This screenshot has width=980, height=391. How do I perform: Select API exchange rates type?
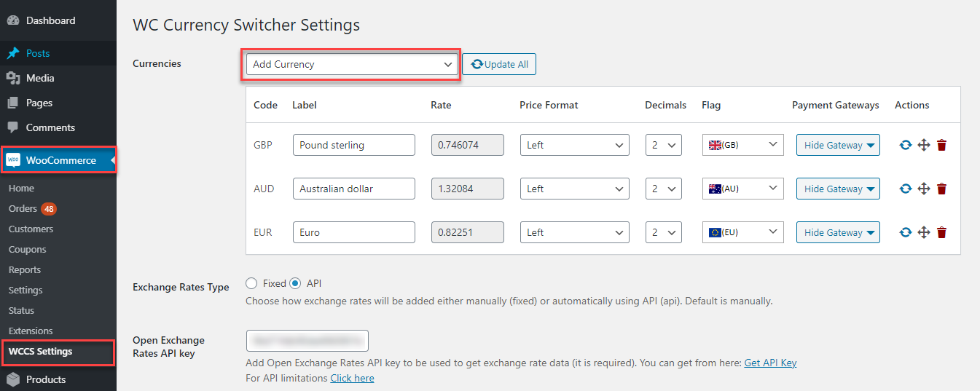pyautogui.click(x=296, y=283)
